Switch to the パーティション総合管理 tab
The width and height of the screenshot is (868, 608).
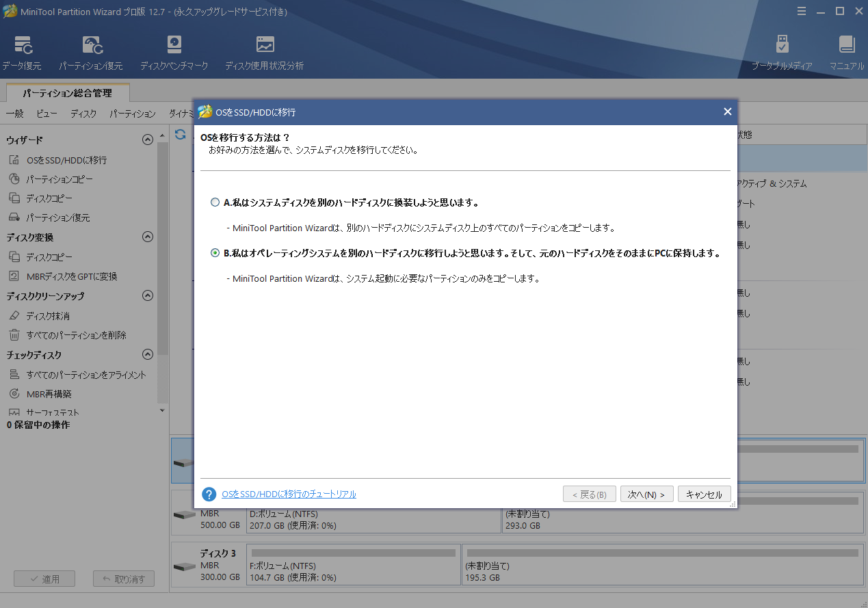click(66, 92)
